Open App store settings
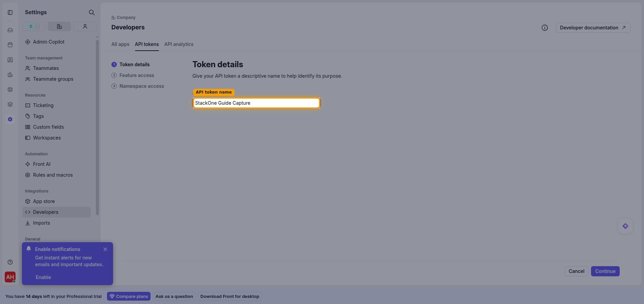644x304 pixels. 57,201
